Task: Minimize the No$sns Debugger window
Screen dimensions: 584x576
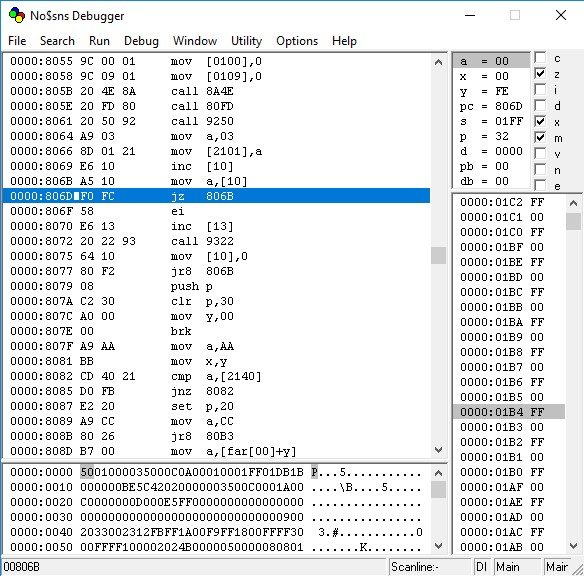Action: (x=470, y=15)
